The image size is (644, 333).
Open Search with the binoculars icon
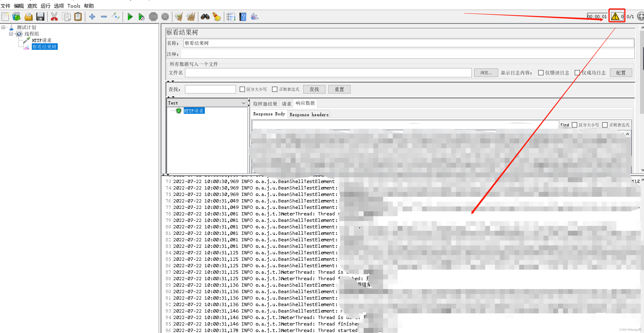[x=205, y=17]
